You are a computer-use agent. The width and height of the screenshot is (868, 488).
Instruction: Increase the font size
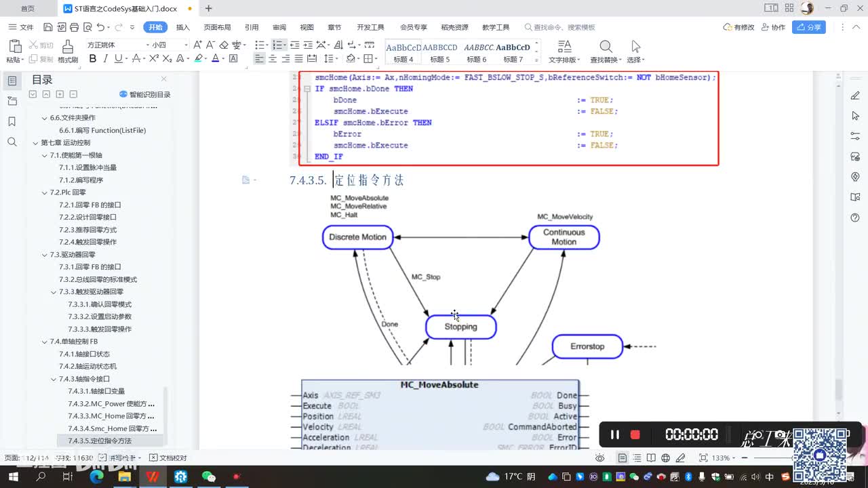coord(197,45)
